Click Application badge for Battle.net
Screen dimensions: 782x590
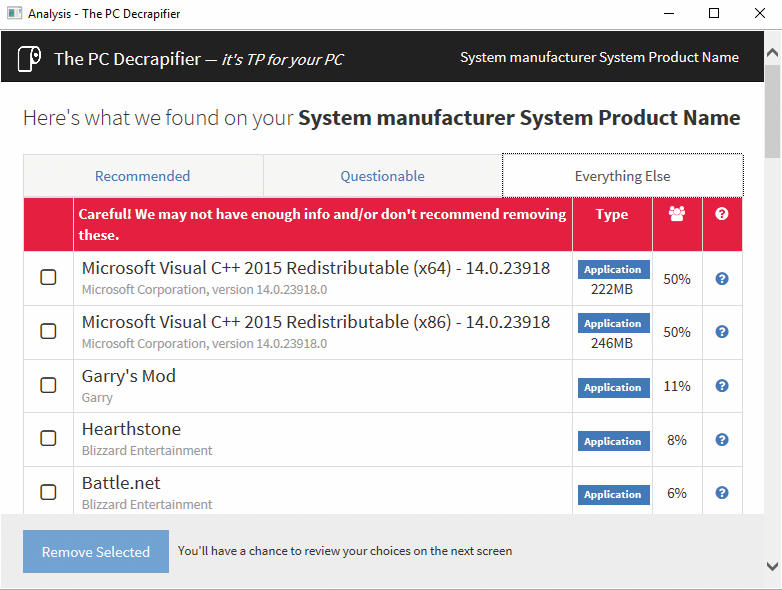click(613, 495)
